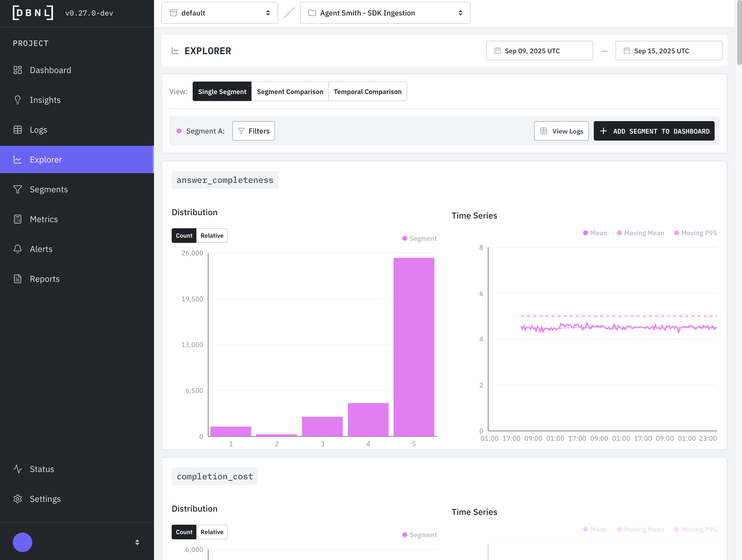Click Add Segment to Dashboard button

click(654, 131)
